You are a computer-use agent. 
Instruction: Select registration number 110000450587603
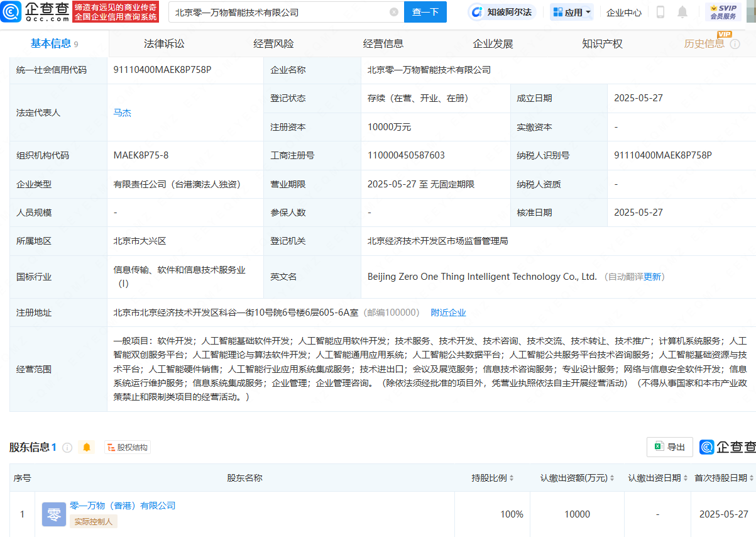406,155
